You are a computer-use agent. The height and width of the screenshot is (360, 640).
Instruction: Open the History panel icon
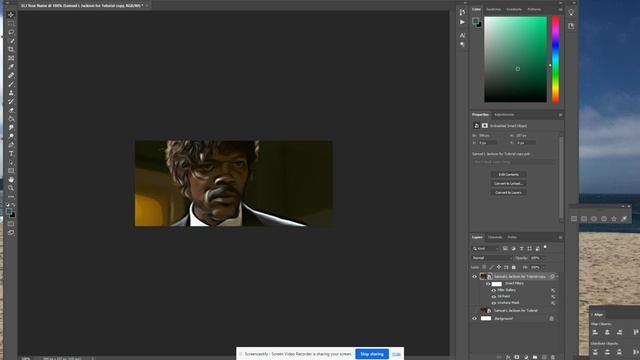point(462,12)
